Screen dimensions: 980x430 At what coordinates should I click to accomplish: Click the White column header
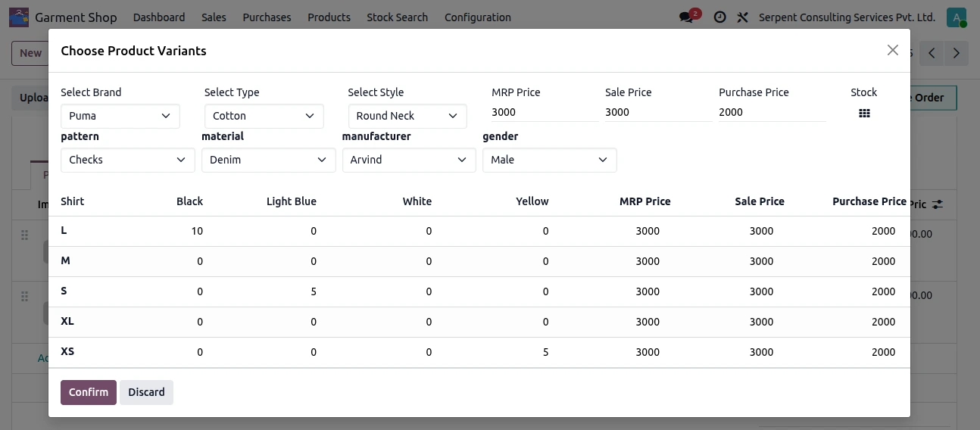pos(417,201)
